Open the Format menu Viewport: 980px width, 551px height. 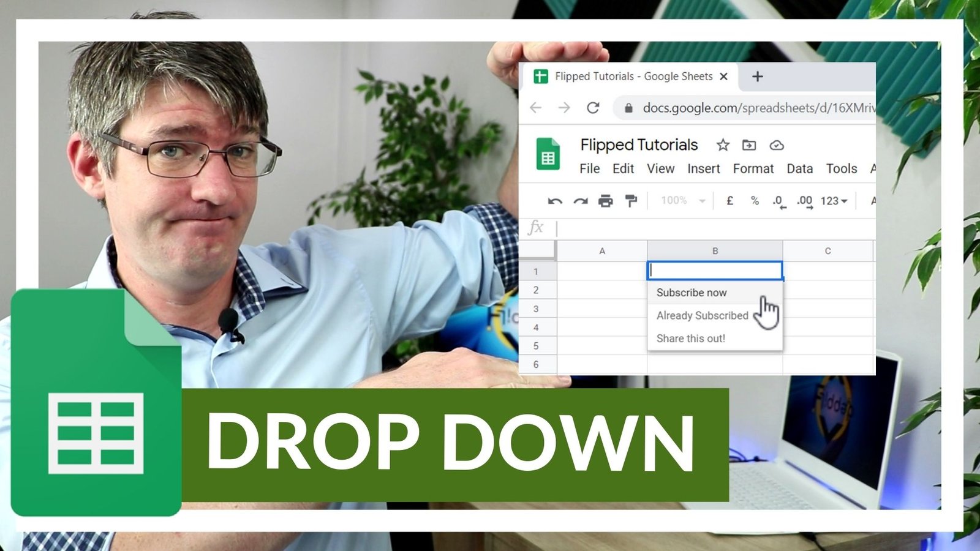click(x=755, y=169)
